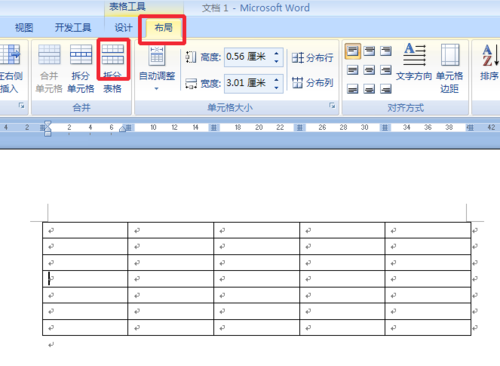The width and height of the screenshot is (500, 366).
Task: Click the first-line indent marker on ruler
Action: tap(47, 124)
